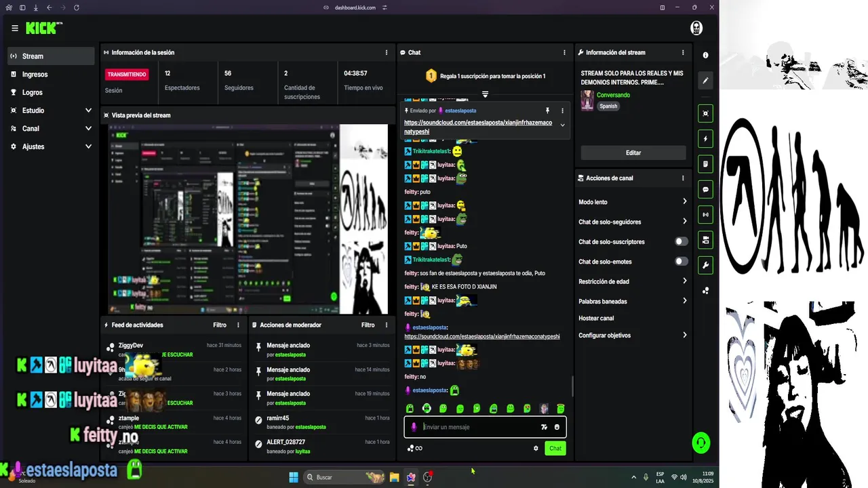Image resolution: width=868 pixels, height=488 pixels.
Task: Open Información del stream panel options
Action: click(683, 52)
